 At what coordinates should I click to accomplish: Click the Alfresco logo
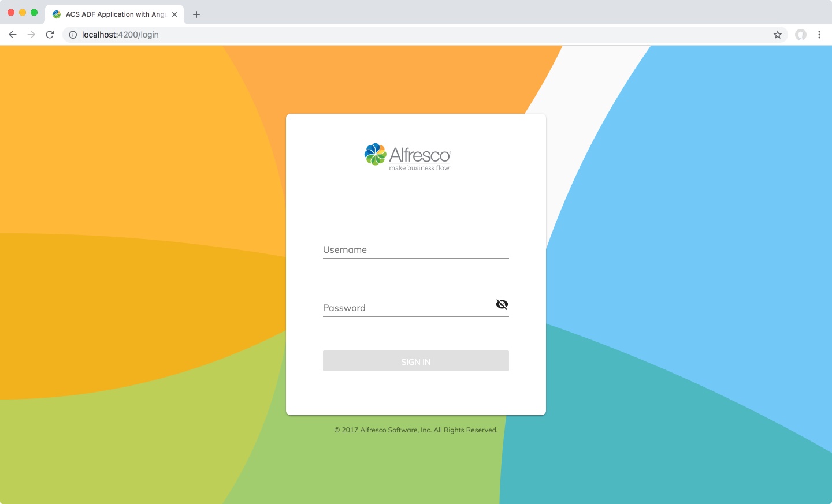407,156
